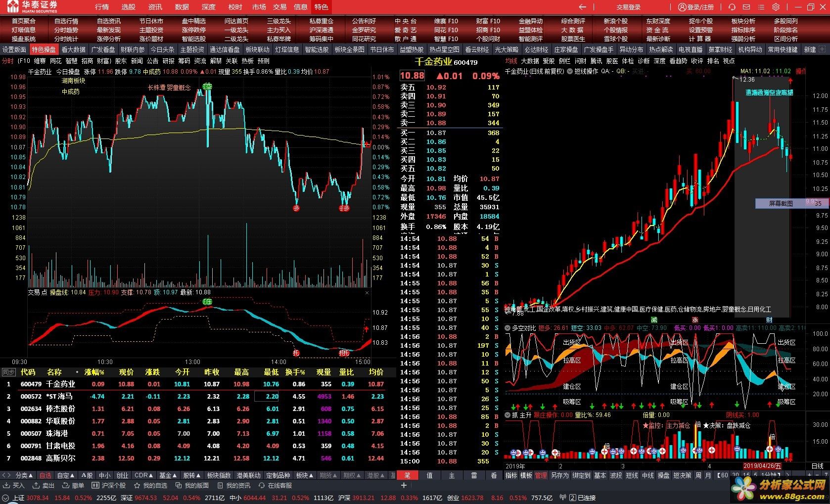
Task: Switch to the 板块联动 tab
Action: (258, 49)
